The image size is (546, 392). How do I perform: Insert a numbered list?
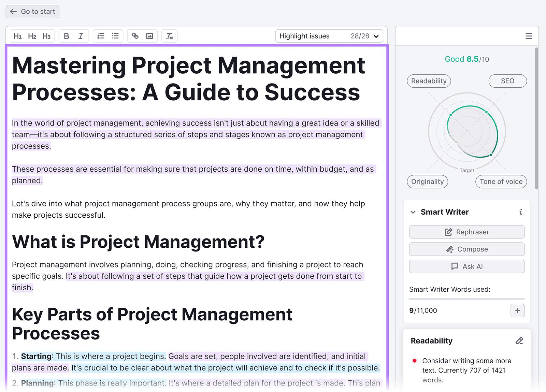point(101,36)
